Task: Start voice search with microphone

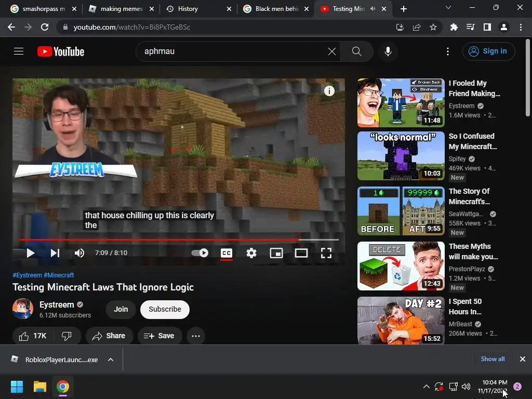Action: point(388,51)
